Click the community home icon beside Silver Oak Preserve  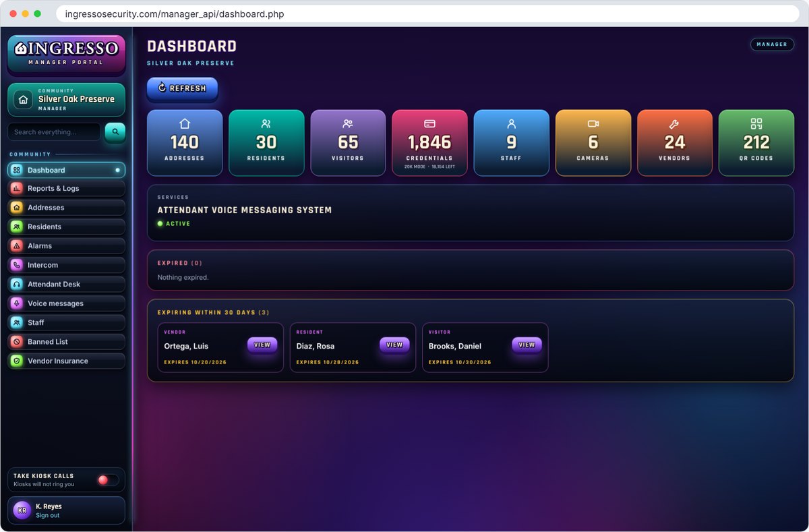(x=24, y=100)
